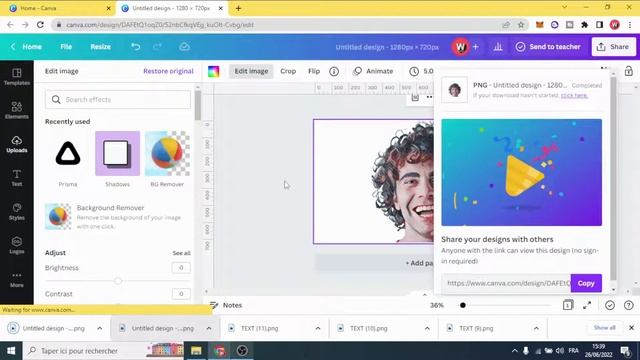
Task: Click Add page below the canvas
Action: [x=419, y=263]
